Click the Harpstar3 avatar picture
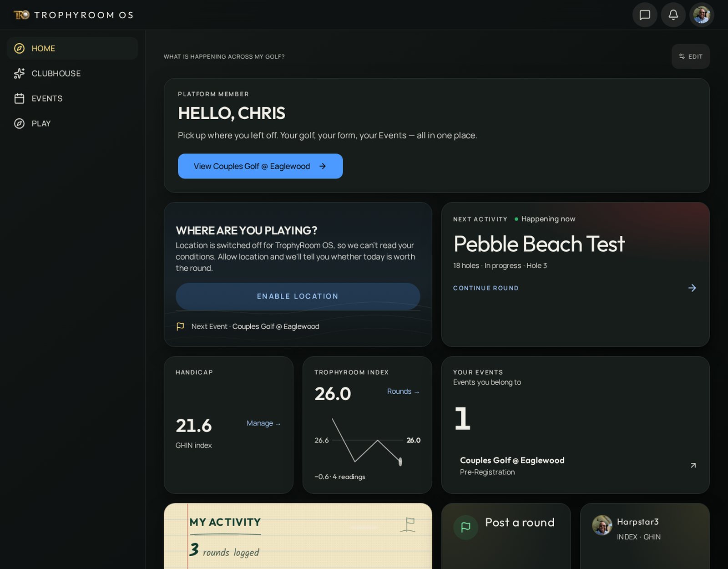The height and width of the screenshot is (569, 728). 602,525
